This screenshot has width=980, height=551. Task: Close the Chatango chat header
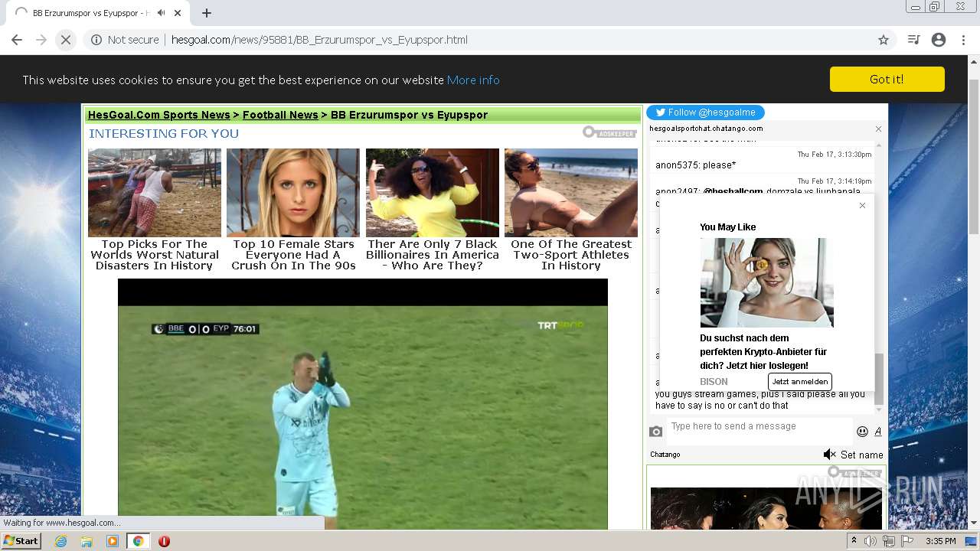click(x=878, y=129)
